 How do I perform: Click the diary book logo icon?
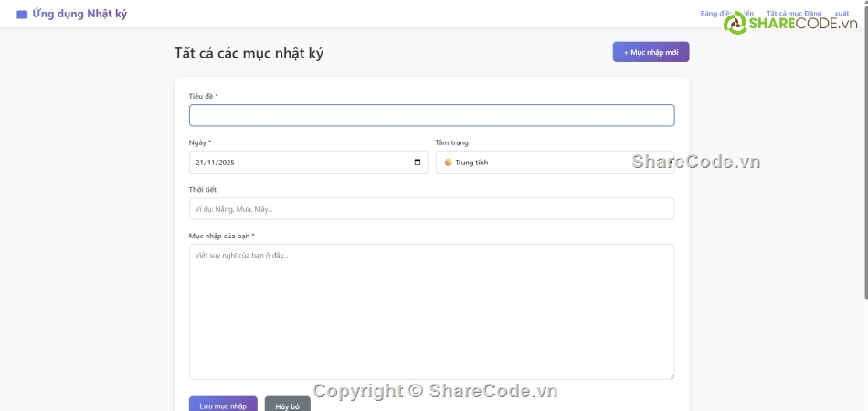point(22,15)
